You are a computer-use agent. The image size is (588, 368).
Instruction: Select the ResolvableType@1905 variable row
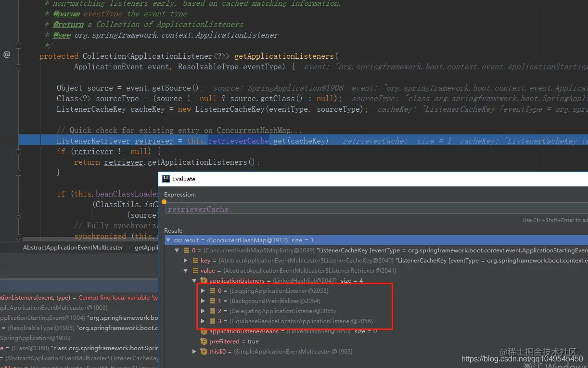(79, 328)
